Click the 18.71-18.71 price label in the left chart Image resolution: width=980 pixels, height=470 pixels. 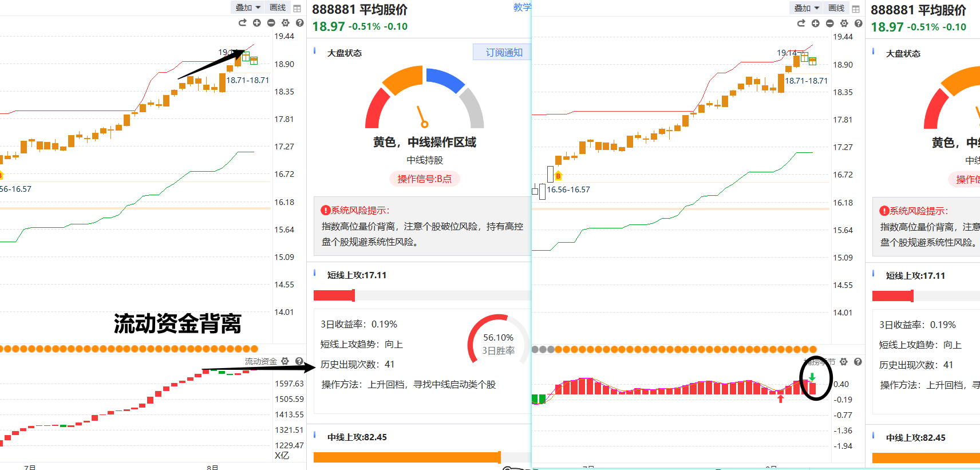point(247,80)
